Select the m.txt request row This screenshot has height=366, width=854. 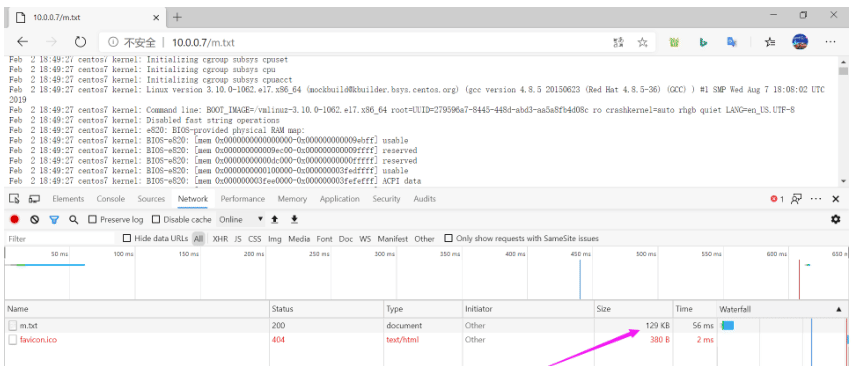tap(426, 325)
